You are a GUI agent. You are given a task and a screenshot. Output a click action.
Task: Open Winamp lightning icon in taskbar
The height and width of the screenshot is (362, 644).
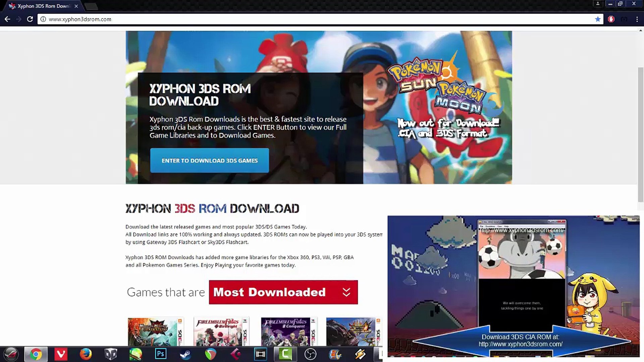click(360, 354)
